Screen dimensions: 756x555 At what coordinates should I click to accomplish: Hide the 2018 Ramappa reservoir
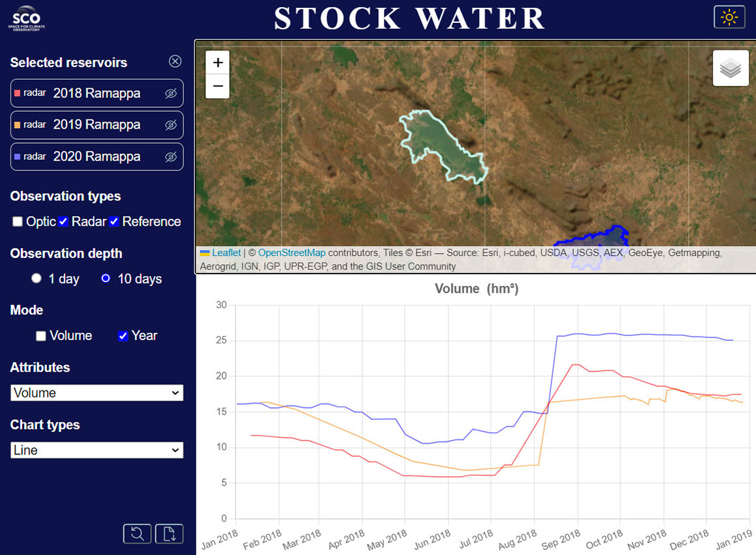coord(170,93)
